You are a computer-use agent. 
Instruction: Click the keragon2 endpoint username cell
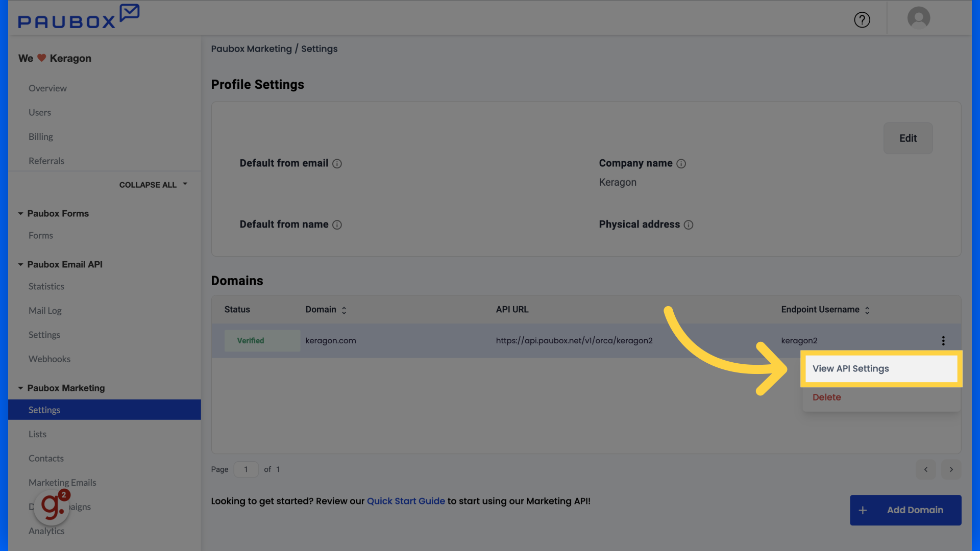799,341
